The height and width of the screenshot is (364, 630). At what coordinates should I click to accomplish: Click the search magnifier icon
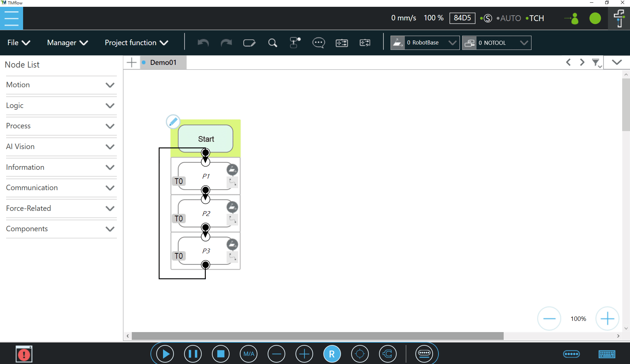click(272, 43)
